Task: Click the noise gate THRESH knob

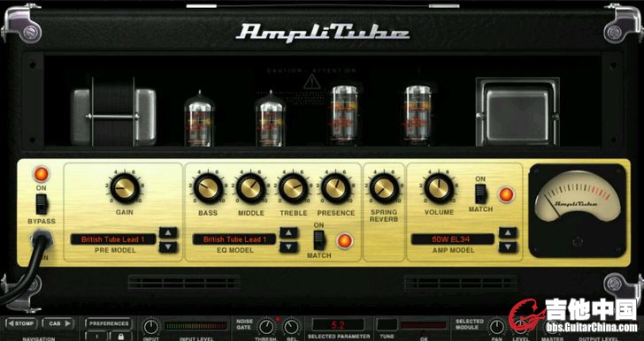Action: pyautogui.click(x=266, y=328)
